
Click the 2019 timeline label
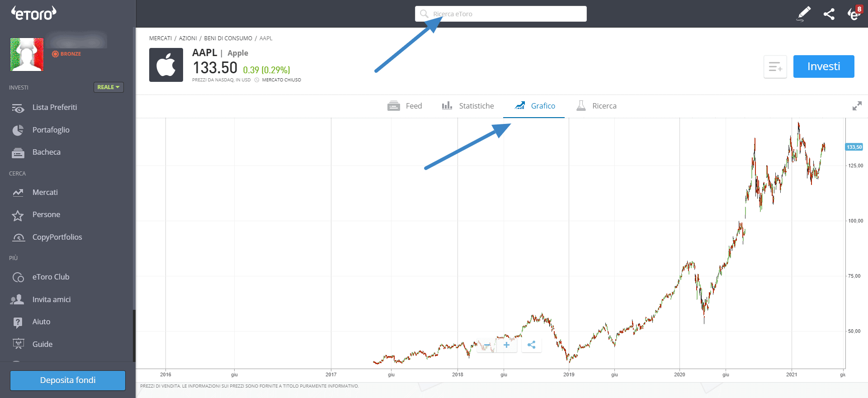(x=569, y=374)
